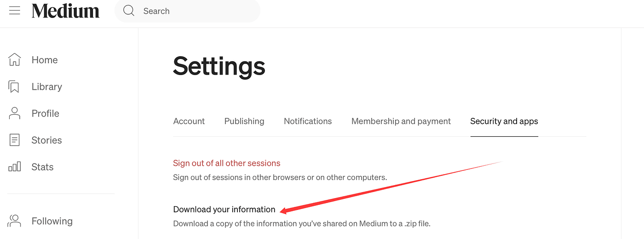Switch to the Account tab
The image size is (644, 239).
point(189,121)
